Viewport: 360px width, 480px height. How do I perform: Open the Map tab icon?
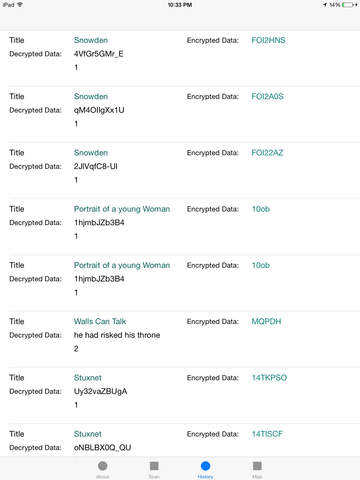[x=257, y=466]
